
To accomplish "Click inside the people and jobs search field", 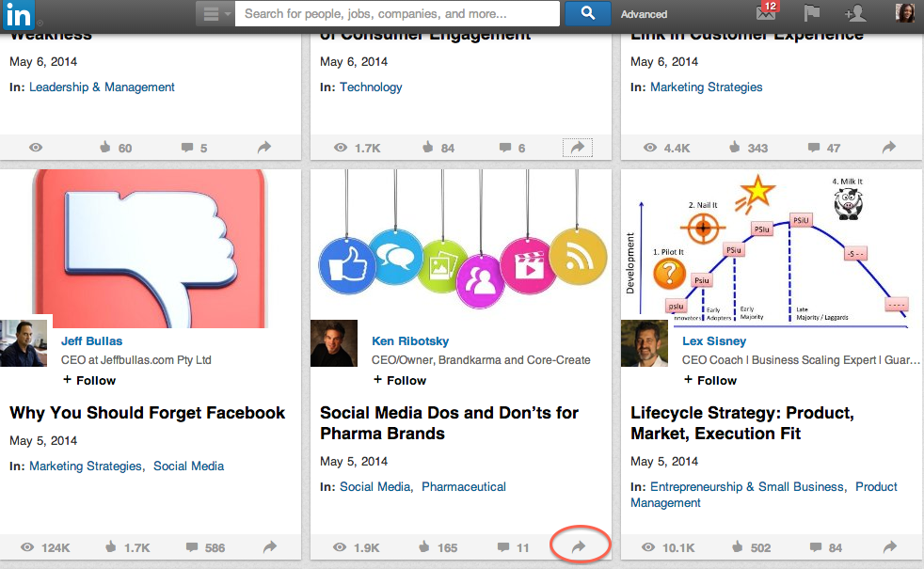I will (397, 13).
